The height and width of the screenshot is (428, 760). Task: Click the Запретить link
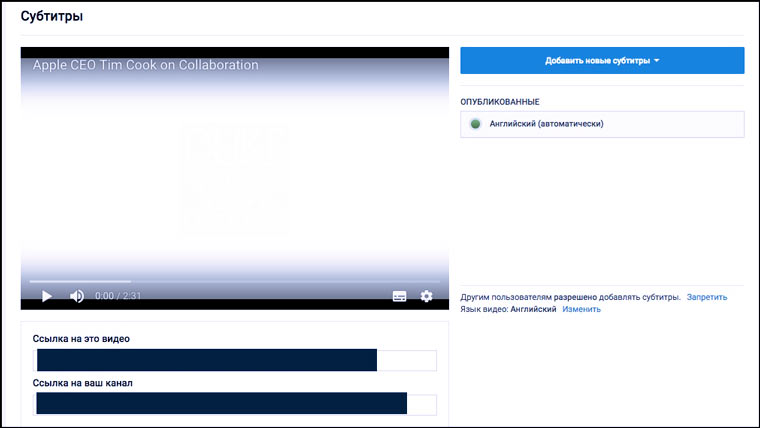click(x=707, y=297)
